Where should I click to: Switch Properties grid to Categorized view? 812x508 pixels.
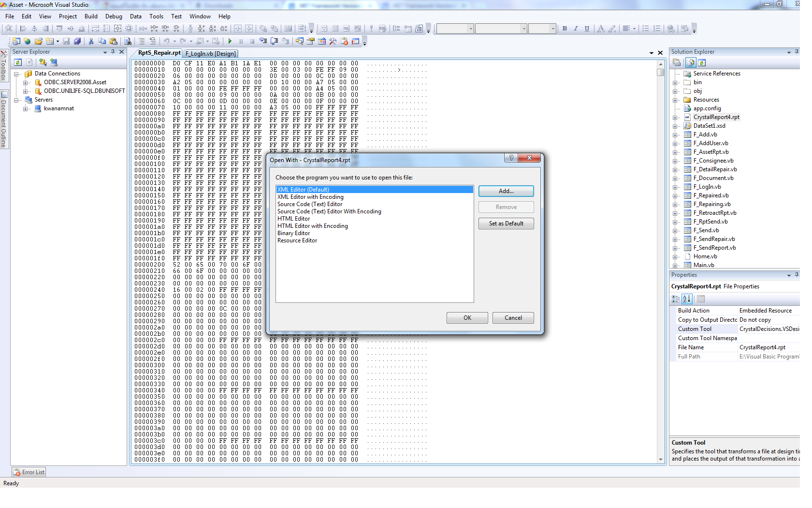676,299
